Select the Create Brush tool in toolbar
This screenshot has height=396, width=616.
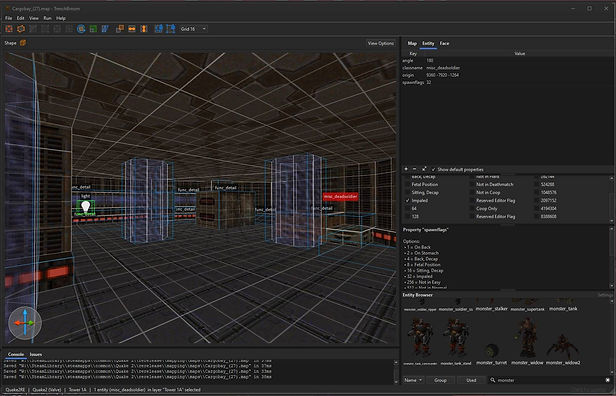[21, 29]
